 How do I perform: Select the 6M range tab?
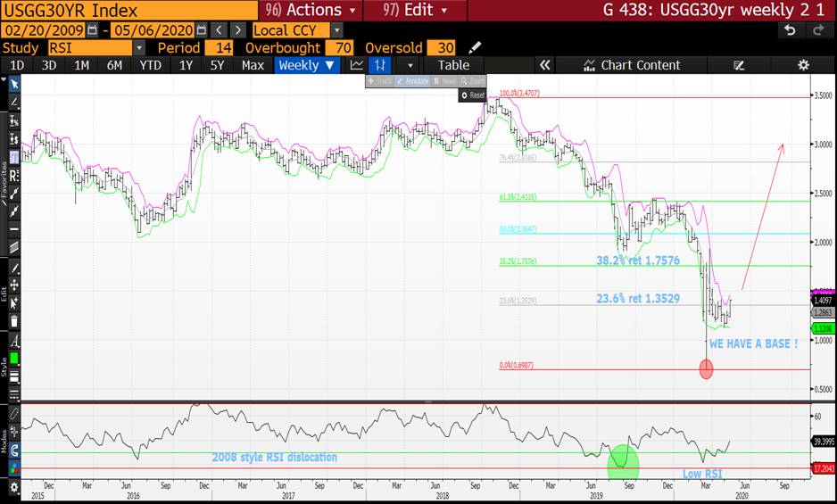(x=114, y=65)
